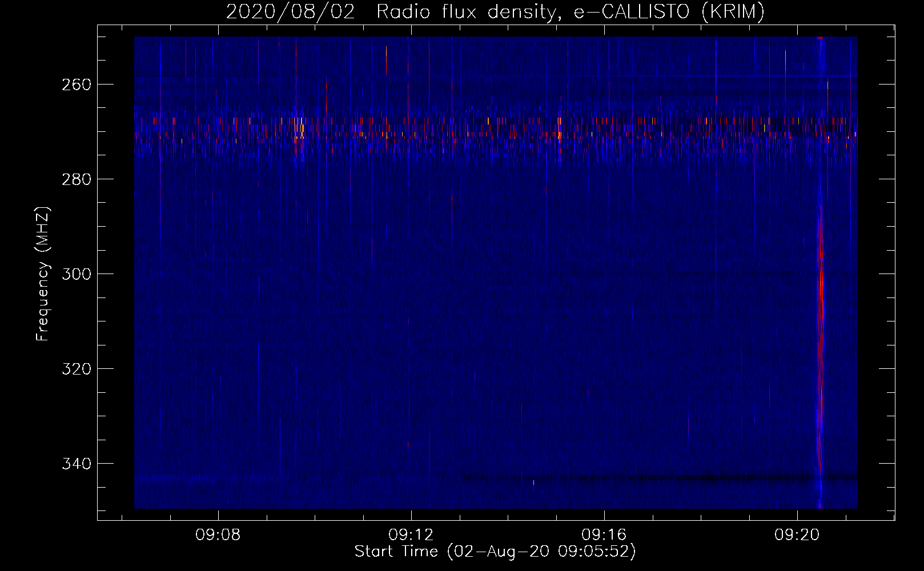The image size is (924, 571).
Task: Click the 'Start Time (02-Aug-20 09:05:52)' label
Action: [x=495, y=552]
